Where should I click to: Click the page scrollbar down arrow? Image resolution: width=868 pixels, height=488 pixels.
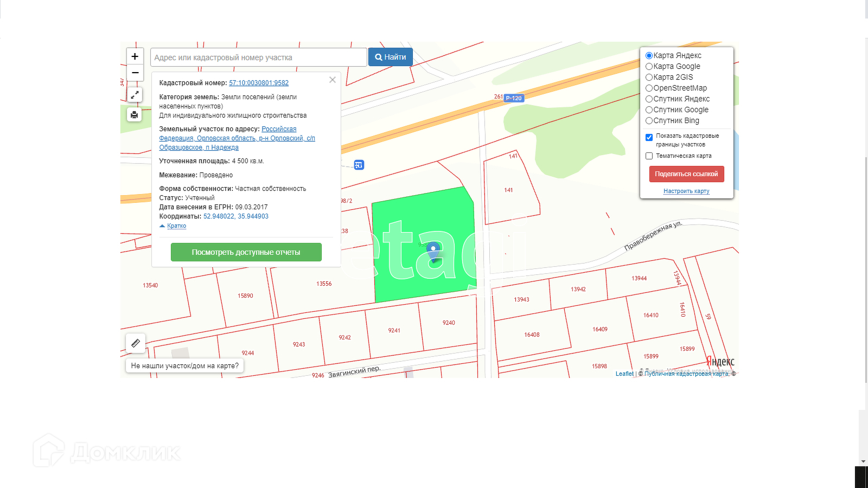[863, 461]
